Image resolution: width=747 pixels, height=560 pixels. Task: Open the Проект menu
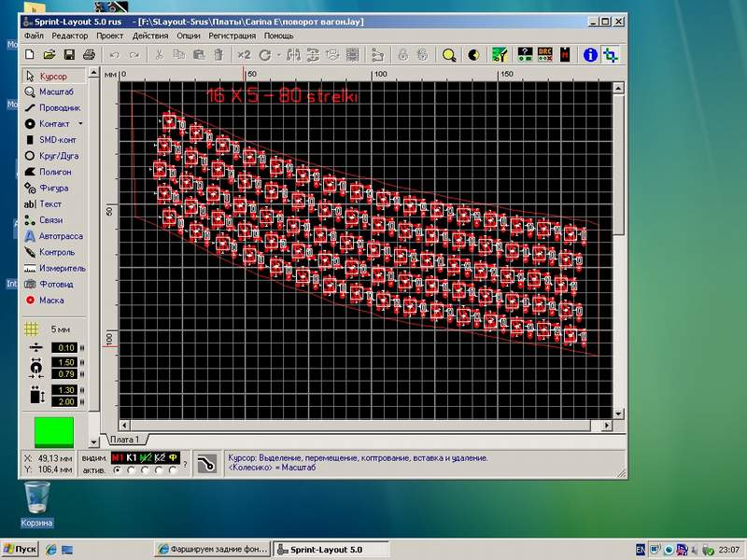[109, 35]
